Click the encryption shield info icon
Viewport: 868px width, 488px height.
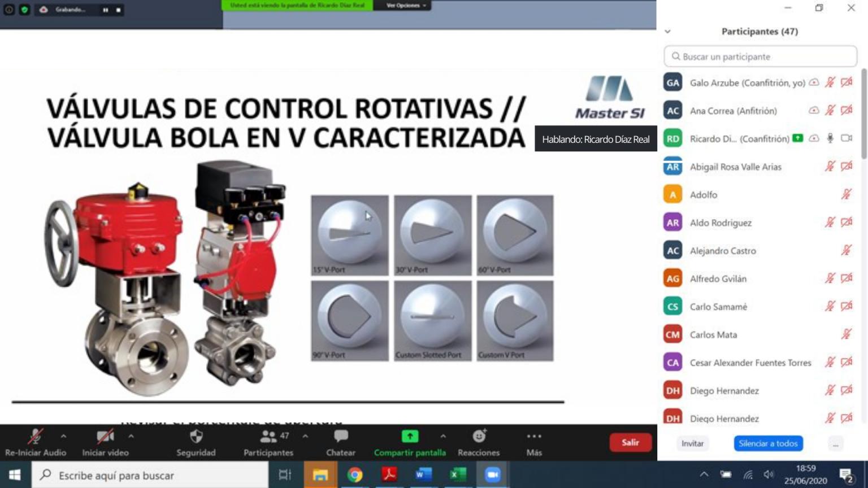tap(24, 10)
